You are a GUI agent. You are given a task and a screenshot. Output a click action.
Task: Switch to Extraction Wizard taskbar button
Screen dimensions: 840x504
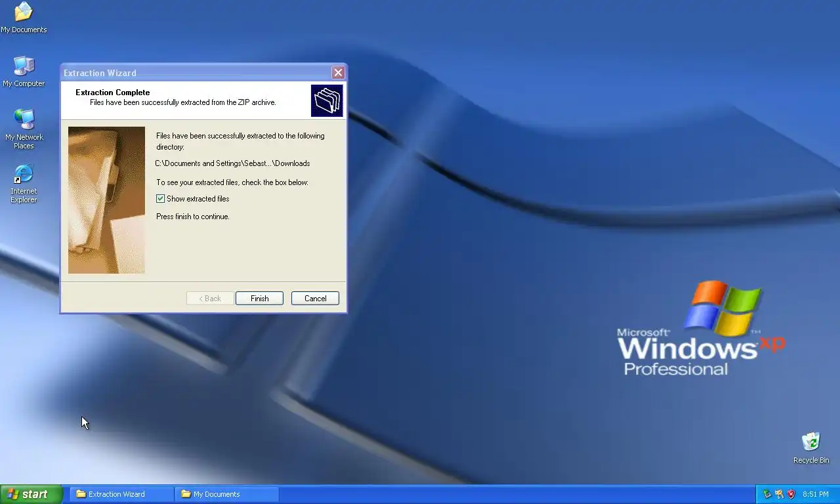122,494
